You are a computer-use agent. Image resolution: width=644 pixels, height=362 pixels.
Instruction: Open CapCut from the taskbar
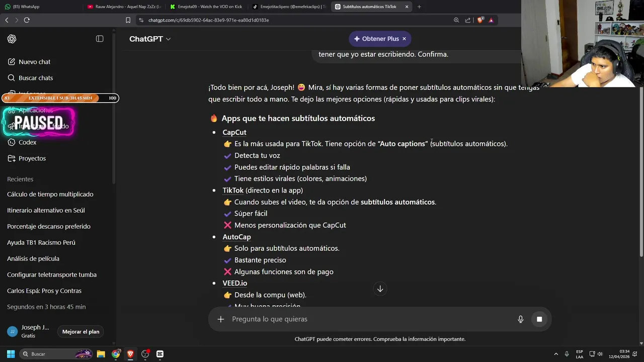[x=160, y=354]
